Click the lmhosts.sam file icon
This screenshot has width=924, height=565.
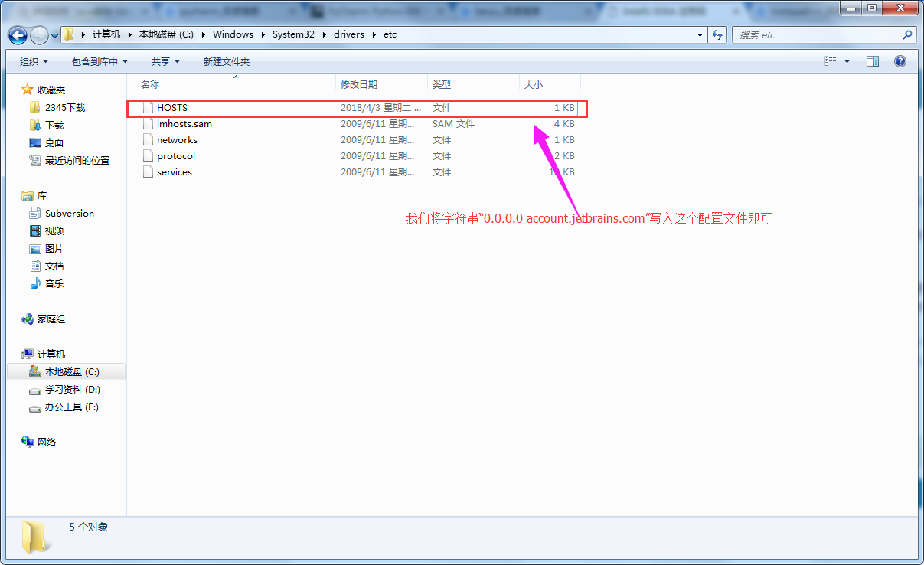[x=148, y=124]
